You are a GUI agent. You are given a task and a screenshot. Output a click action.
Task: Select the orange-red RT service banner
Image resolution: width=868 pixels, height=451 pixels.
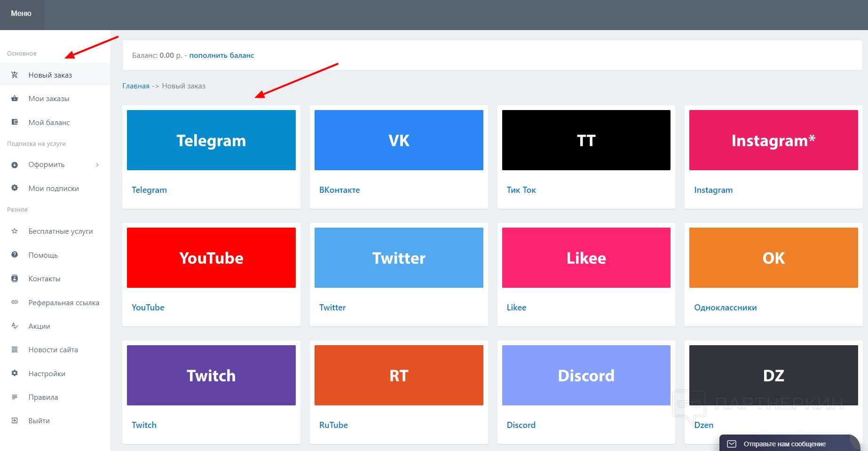[x=399, y=375]
